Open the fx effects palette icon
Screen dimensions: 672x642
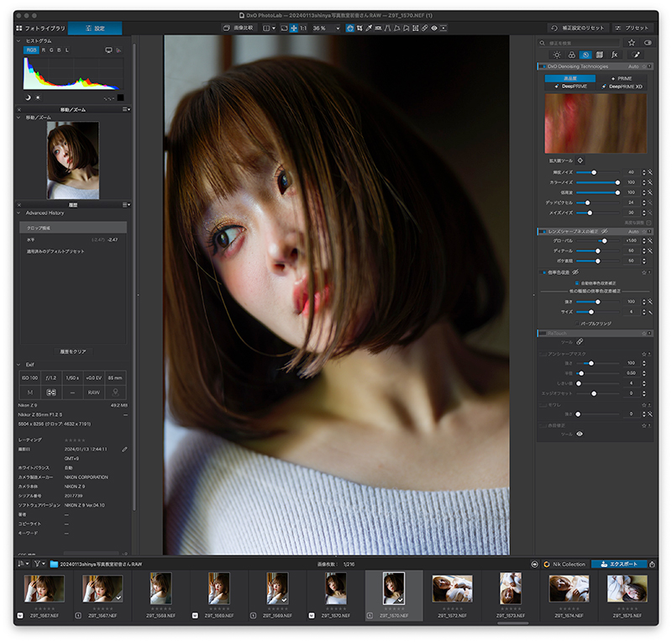coord(614,55)
